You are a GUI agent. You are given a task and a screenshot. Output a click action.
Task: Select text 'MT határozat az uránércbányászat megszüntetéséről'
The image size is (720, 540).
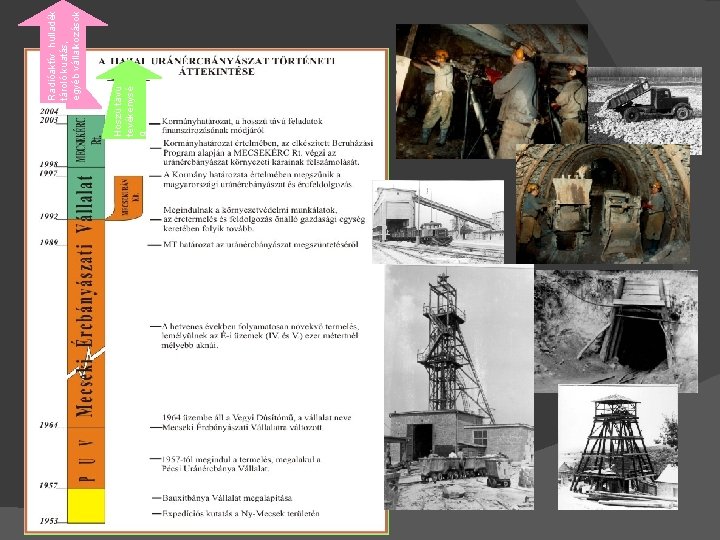(260, 245)
